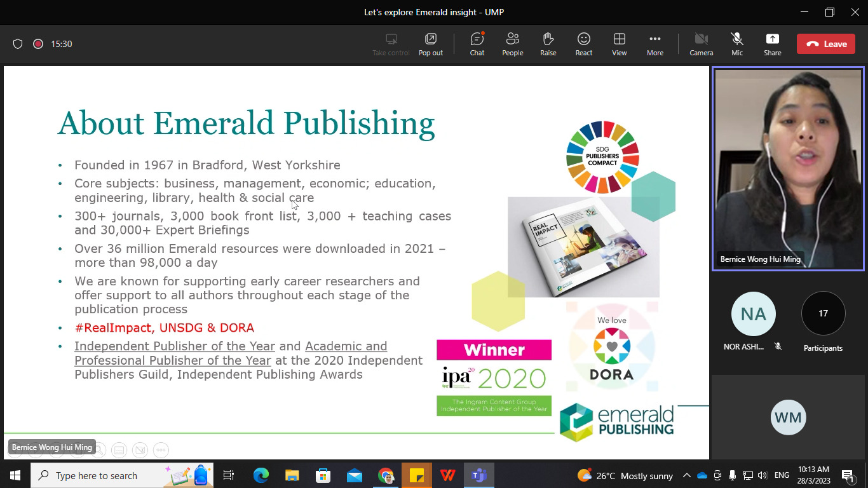Screen dimensions: 868x488
Task: Turn on the Camera
Action: [702, 44]
